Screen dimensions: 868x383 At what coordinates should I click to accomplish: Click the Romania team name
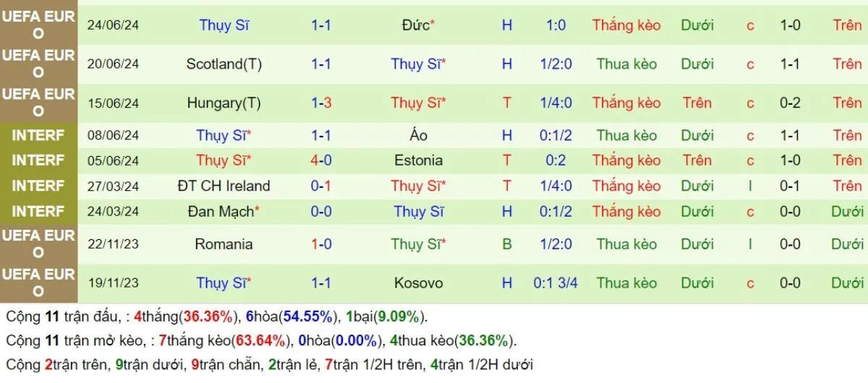coord(224,244)
